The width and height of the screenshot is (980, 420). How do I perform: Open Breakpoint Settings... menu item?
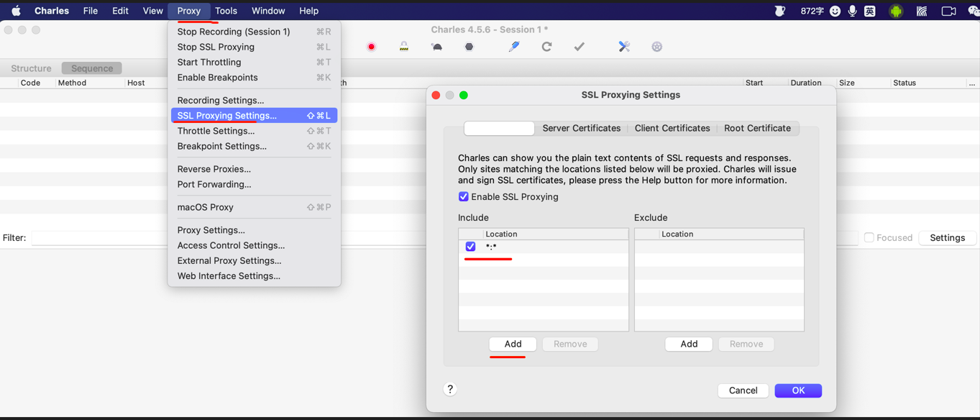pos(254,146)
